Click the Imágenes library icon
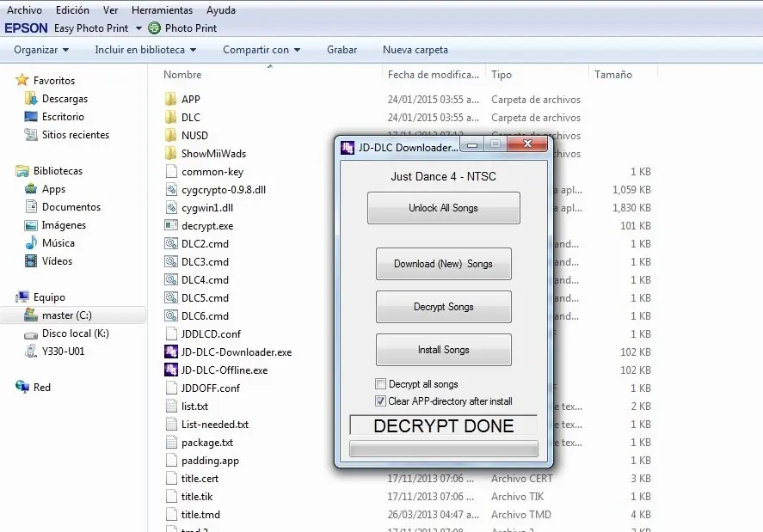The width and height of the screenshot is (763, 532). [31, 225]
